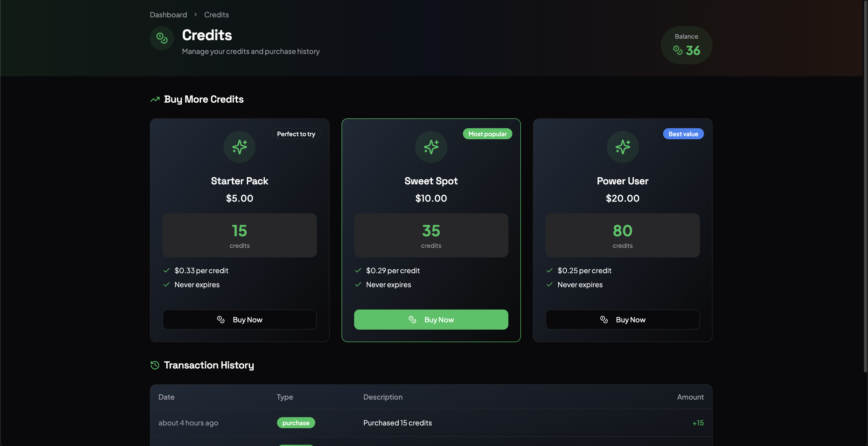This screenshot has width=868, height=446.
Task: Click the purchase type tag in history
Action: click(x=296, y=423)
